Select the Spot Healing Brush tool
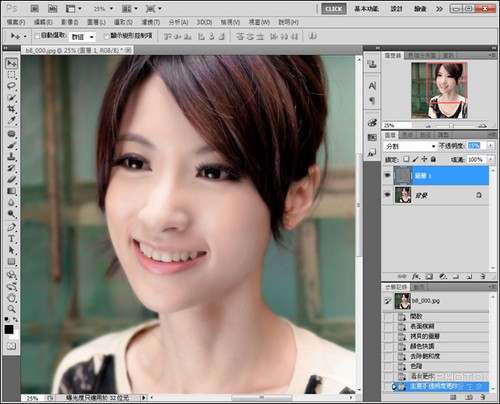 click(12, 134)
